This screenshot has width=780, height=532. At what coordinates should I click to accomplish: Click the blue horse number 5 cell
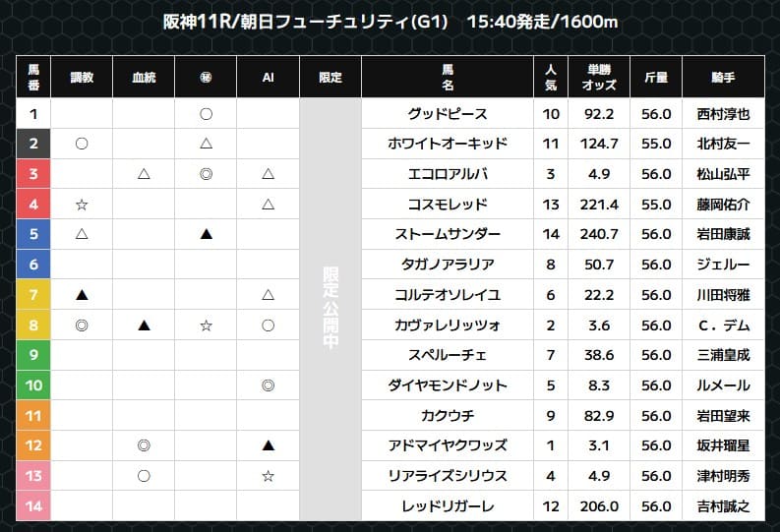[33, 234]
